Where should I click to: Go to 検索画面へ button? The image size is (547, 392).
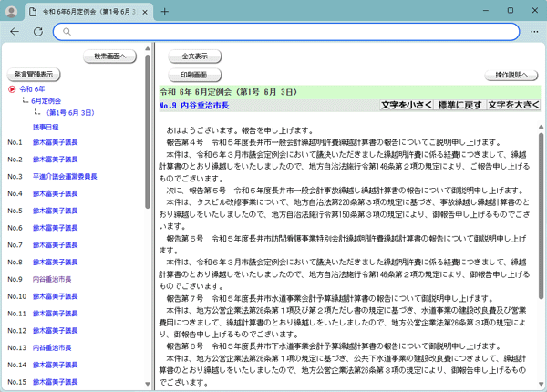tap(110, 57)
